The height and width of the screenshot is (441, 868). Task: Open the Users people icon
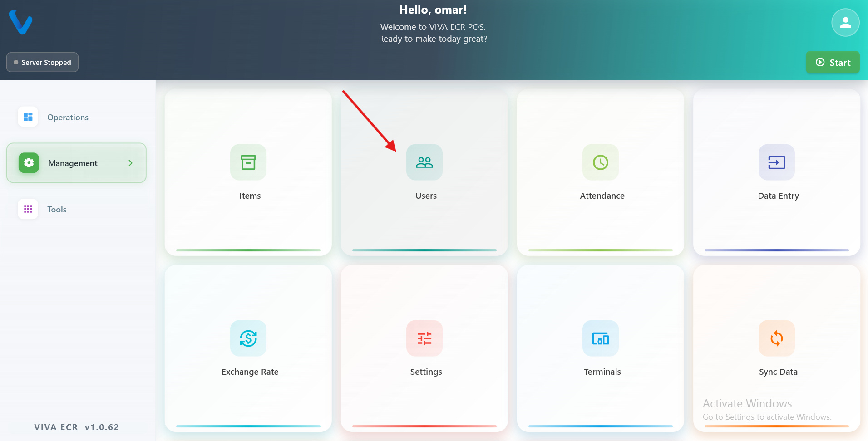(x=424, y=162)
